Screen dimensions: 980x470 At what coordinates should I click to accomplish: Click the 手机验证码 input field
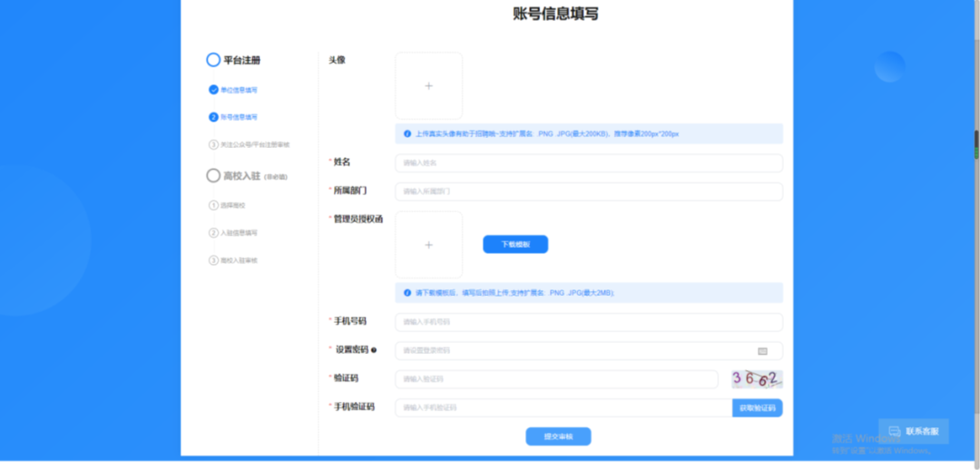(563, 408)
